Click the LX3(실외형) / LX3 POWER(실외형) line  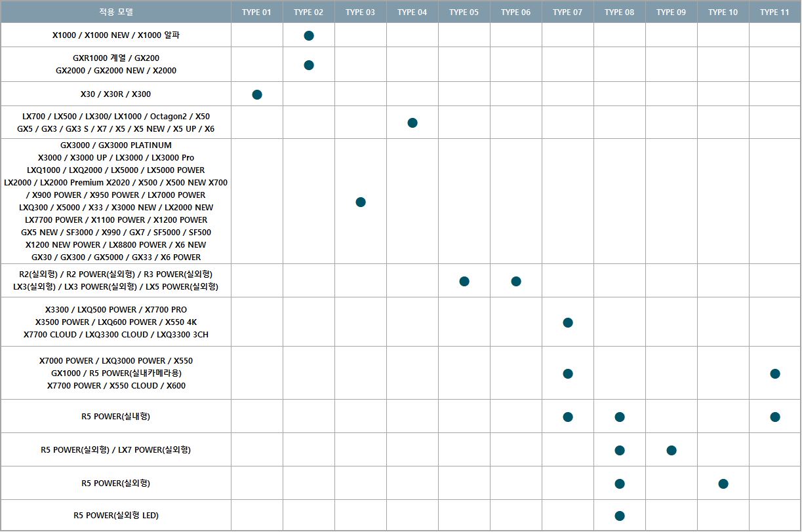click(x=116, y=287)
